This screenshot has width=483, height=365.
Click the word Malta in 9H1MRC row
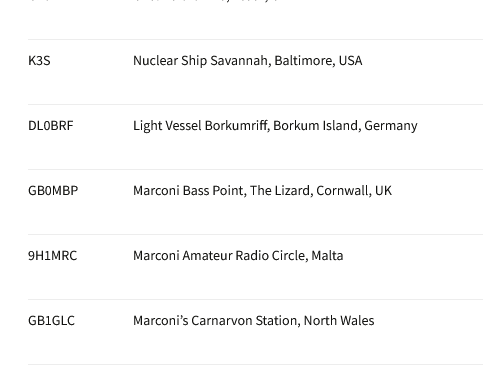pos(327,256)
